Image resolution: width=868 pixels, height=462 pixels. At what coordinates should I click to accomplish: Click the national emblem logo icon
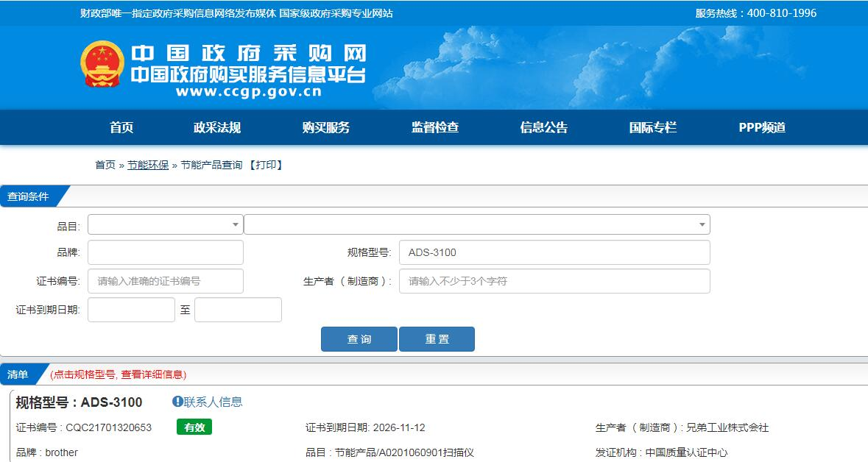(x=102, y=65)
